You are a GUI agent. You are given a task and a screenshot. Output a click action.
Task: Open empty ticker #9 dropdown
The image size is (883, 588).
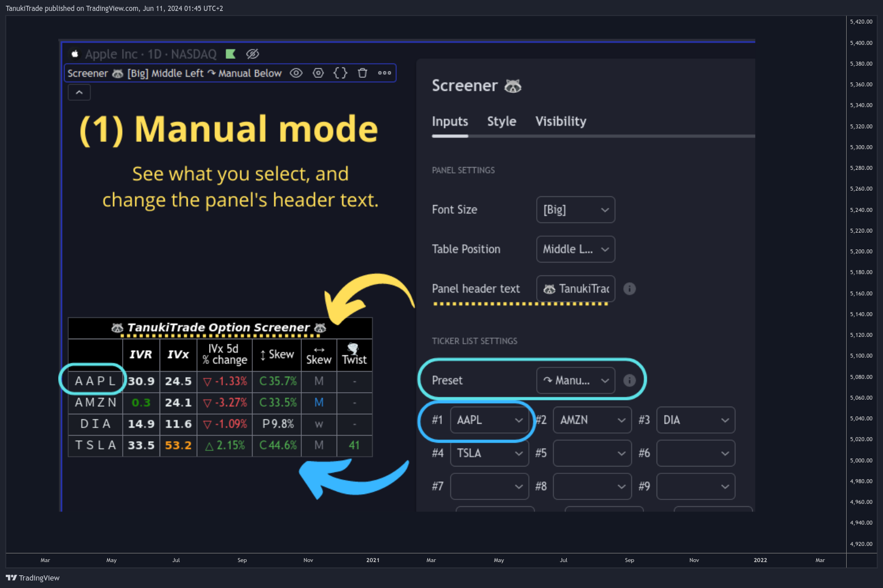[696, 487]
